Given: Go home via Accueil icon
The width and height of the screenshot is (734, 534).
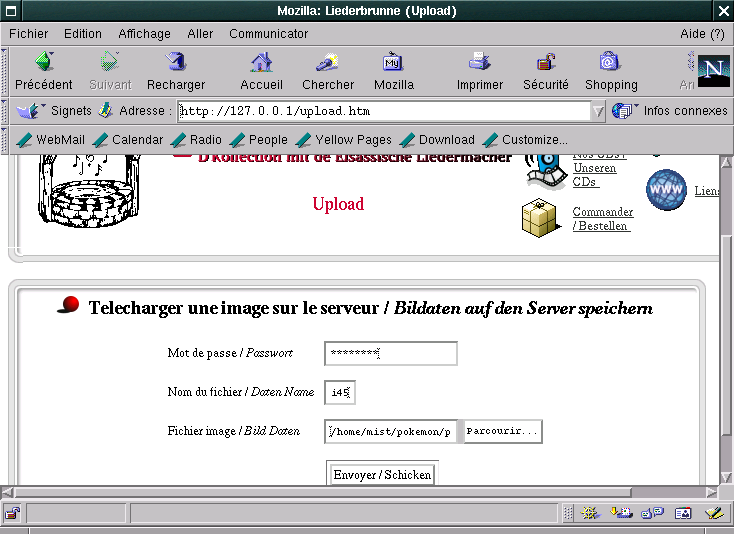Looking at the screenshot, I should click(x=261, y=63).
